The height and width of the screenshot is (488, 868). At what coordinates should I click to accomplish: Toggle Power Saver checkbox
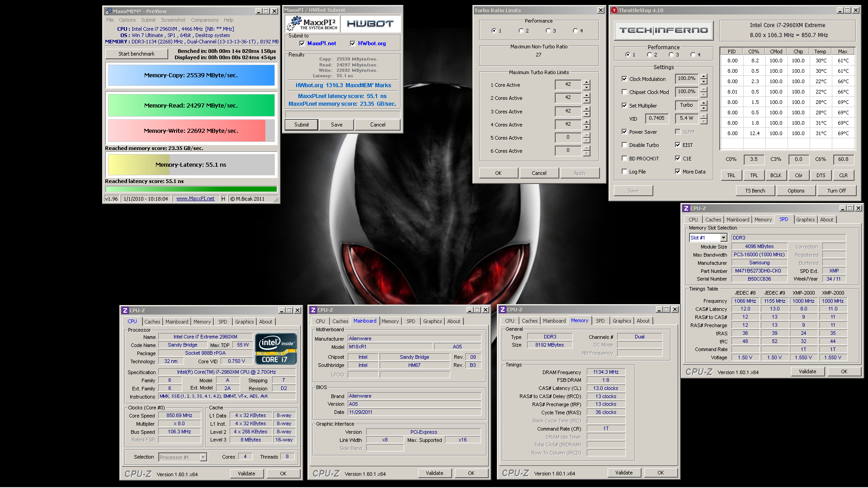point(624,131)
